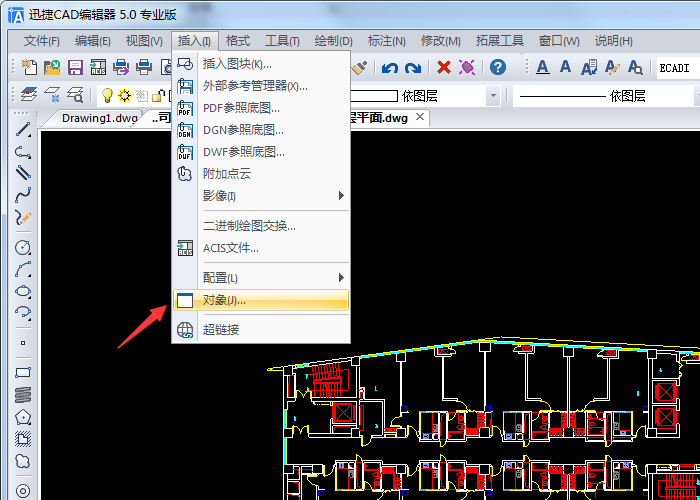Select the Revision cloud tool
This screenshot has width=700, height=500.
pyautogui.click(x=23, y=461)
